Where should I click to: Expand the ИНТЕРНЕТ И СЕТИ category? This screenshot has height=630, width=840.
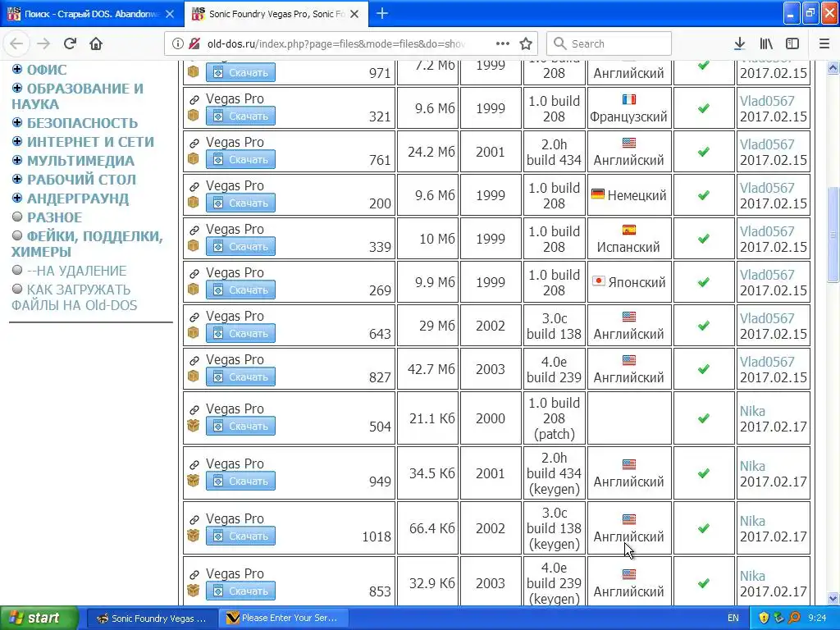[17, 141]
